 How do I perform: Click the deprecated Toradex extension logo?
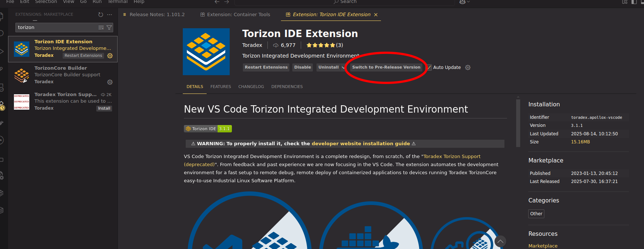22,102
